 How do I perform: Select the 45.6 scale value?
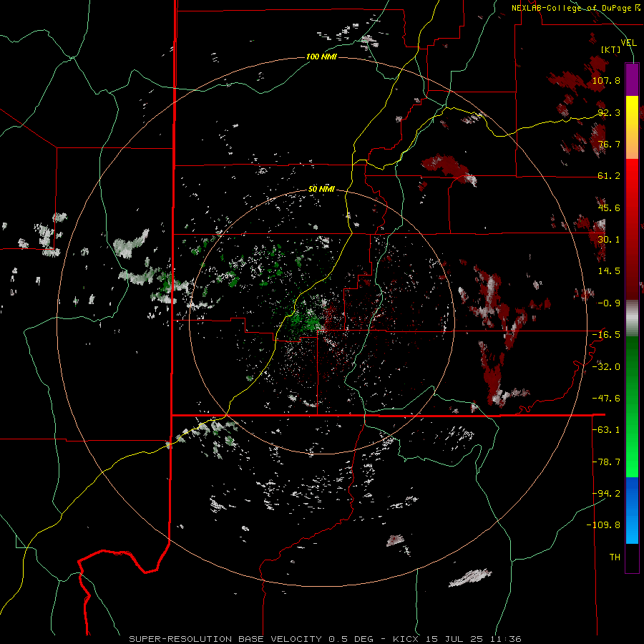609,208
